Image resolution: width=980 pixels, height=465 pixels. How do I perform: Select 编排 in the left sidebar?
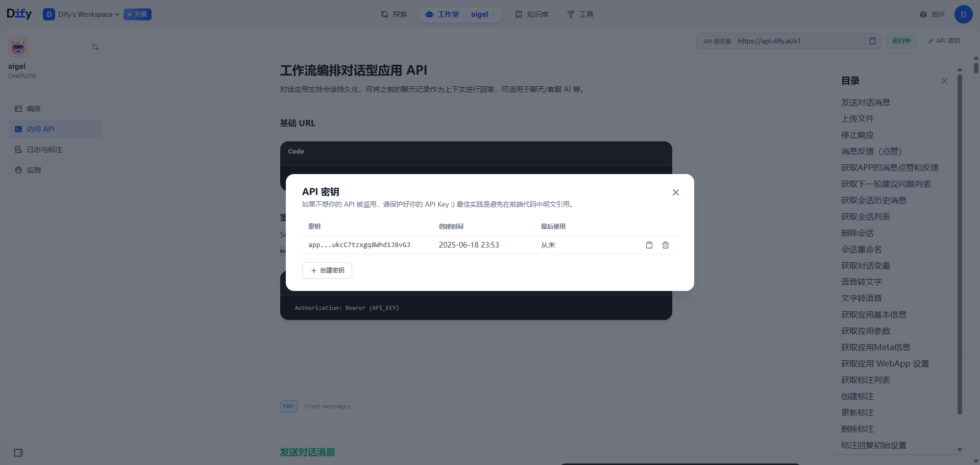pos(34,109)
